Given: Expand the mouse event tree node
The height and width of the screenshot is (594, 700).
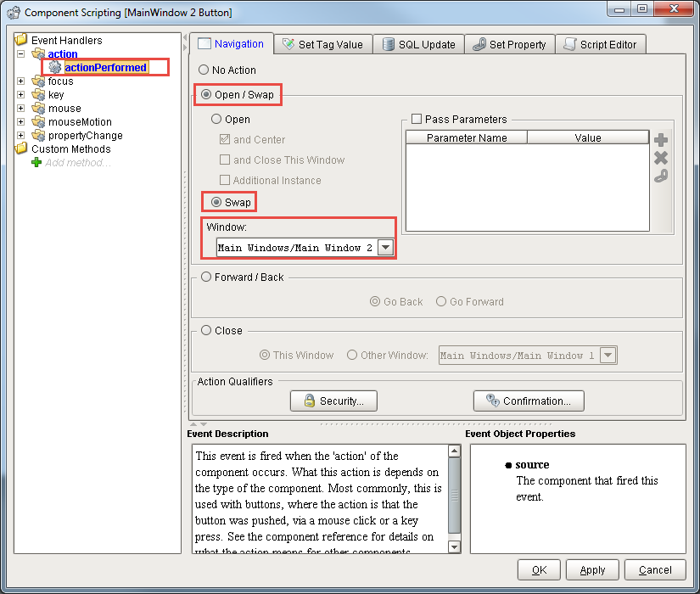Looking at the screenshot, I should [x=20, y=108].
